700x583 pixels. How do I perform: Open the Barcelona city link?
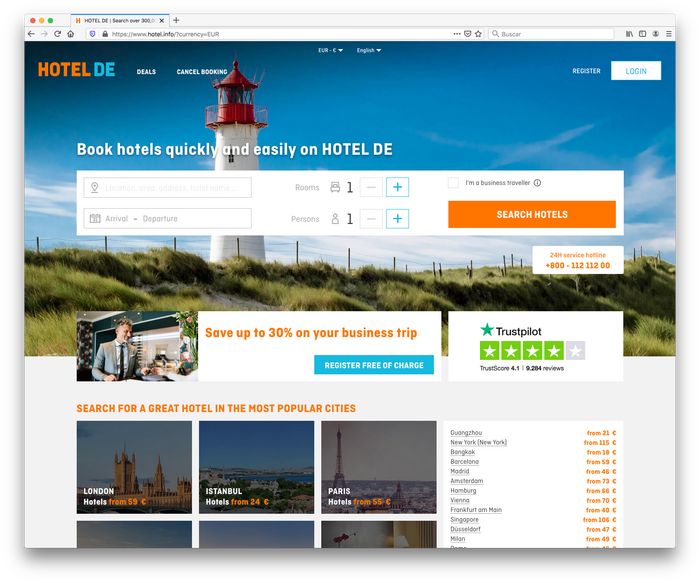(x=464, y=462)
